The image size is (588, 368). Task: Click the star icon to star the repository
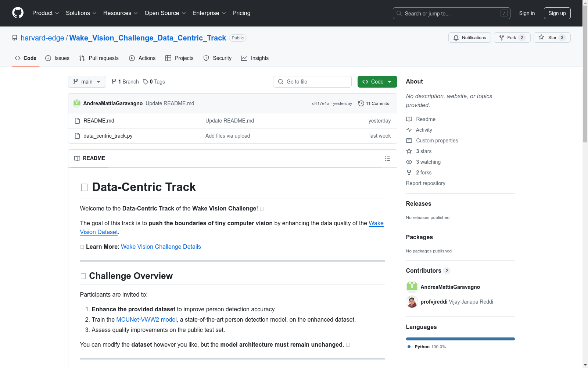coord(541,37)
